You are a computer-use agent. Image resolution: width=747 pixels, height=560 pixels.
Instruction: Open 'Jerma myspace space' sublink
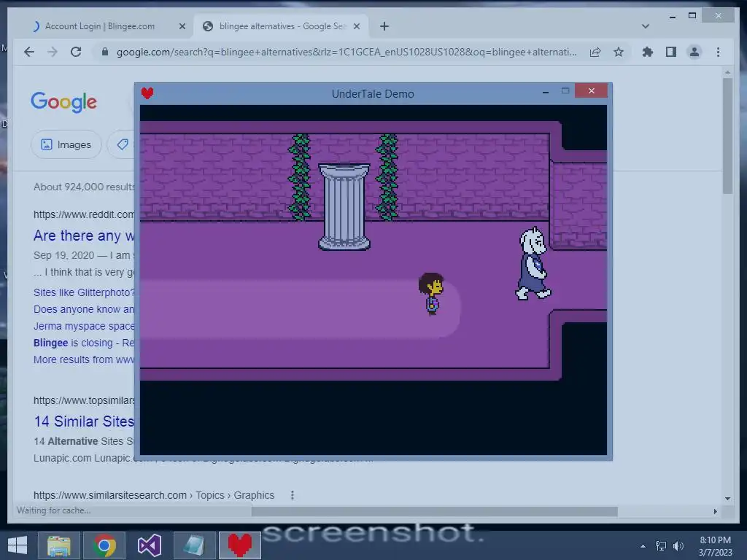tap(84, 326)
